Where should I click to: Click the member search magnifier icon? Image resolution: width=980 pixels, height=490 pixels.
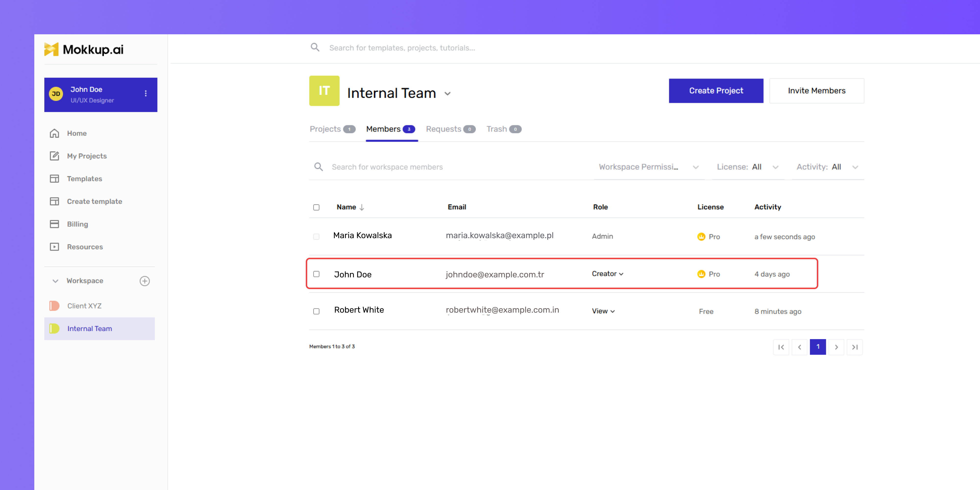click(318, 167)
